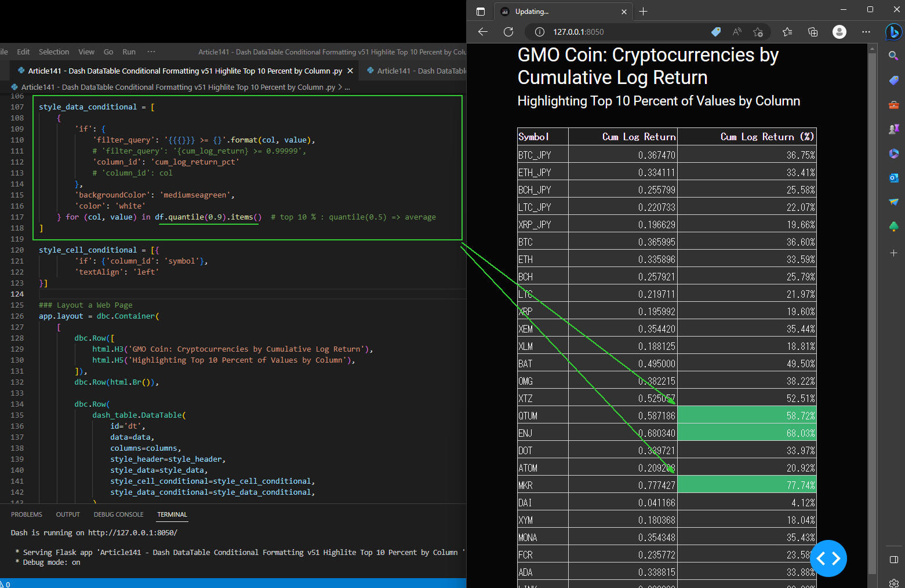
Task: Expand breadcrumb ellipsis after file name
Action: (x=347, y=87)
